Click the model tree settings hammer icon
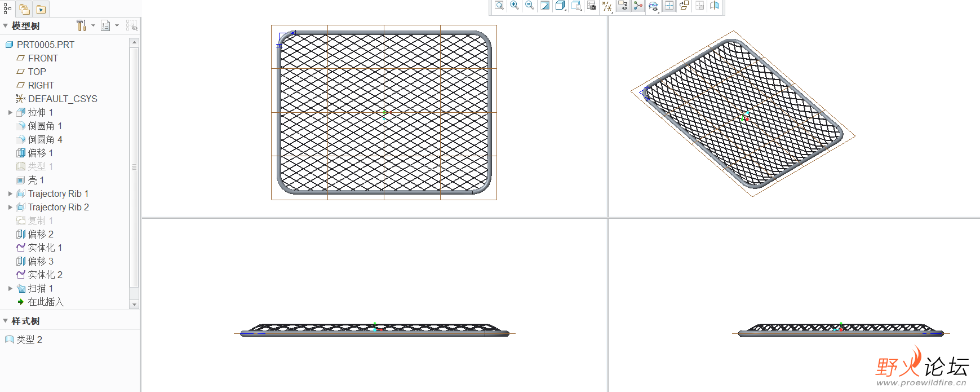 [x=81, y=25]
